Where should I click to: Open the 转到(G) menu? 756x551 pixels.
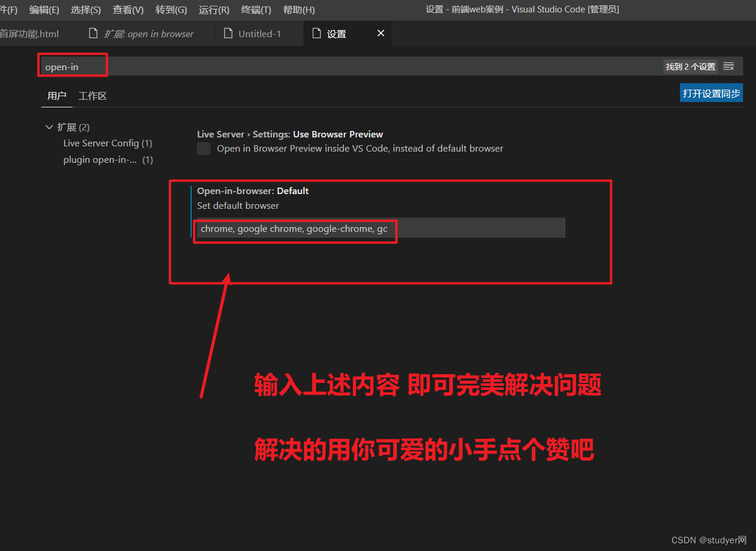pos(172,10)
